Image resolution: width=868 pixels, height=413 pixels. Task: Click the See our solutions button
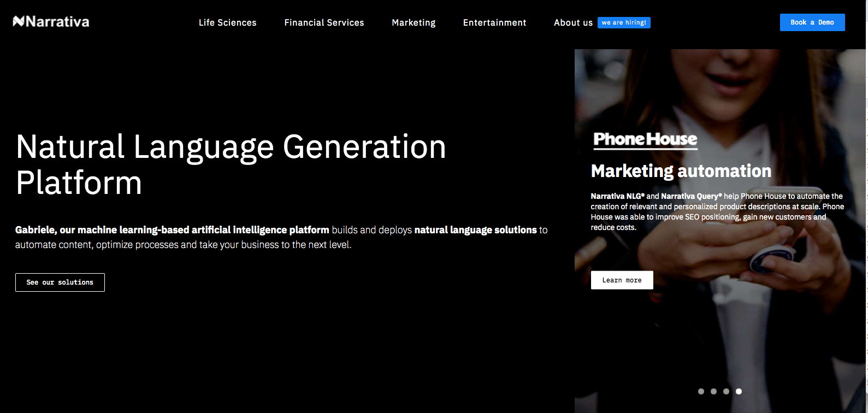[60, 282]
